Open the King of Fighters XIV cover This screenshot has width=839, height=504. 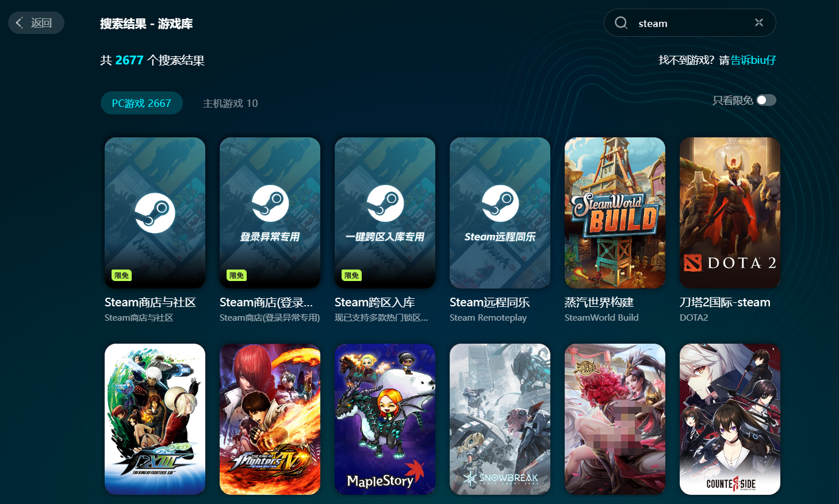tap(270, 419)
